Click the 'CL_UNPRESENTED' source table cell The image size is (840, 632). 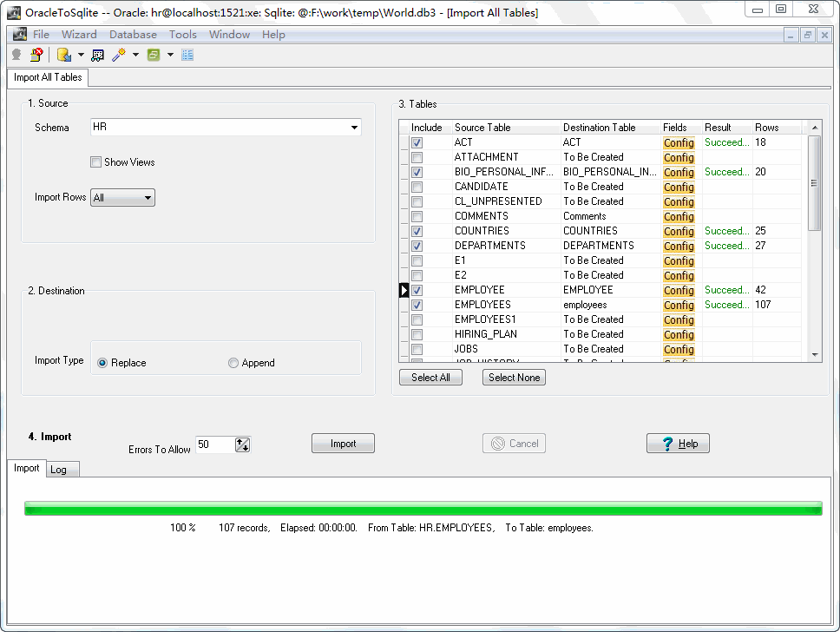[x=506, y=201]
